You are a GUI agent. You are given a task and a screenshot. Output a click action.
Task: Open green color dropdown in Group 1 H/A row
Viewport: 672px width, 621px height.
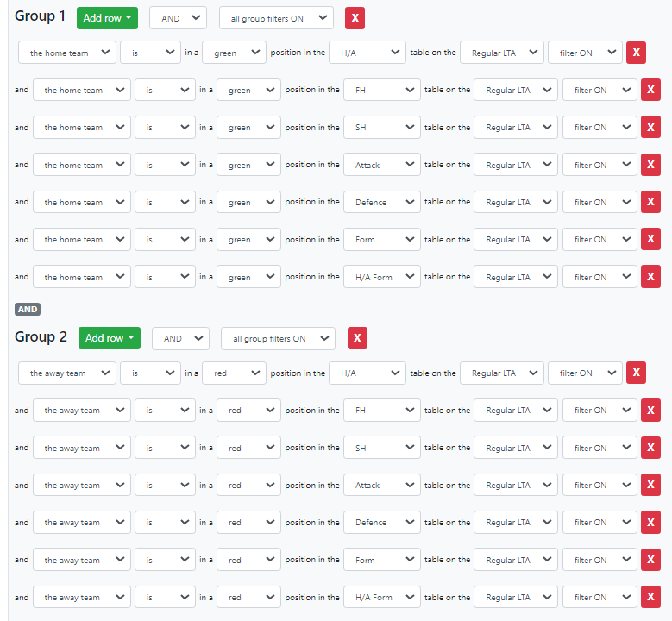click(x=234, y=53)
